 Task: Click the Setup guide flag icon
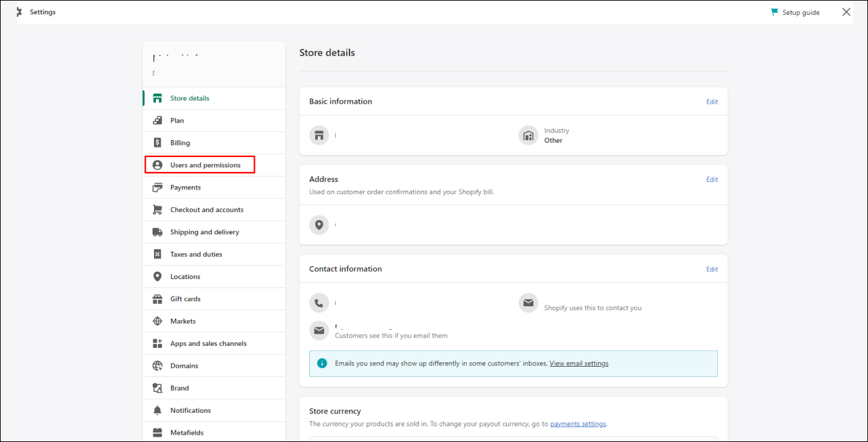point(774,12)
